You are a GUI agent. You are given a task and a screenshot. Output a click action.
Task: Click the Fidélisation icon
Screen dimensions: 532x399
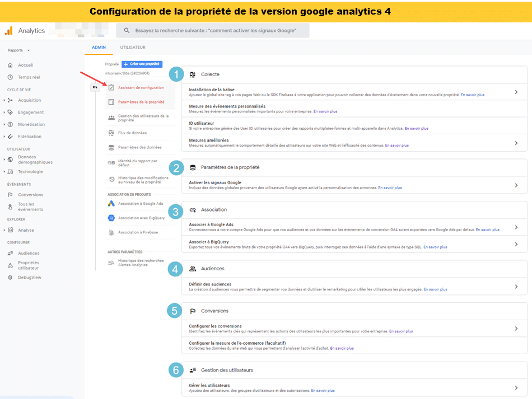[x=10, y=137]
